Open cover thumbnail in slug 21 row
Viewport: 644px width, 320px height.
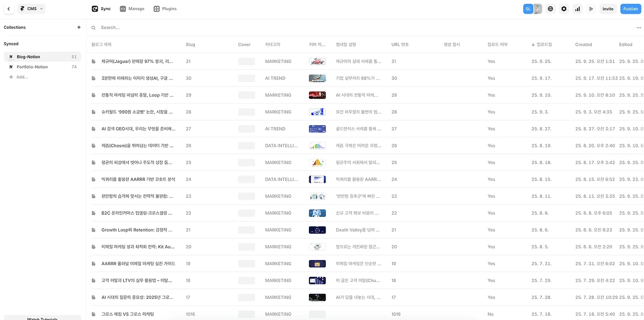(317, 230)
